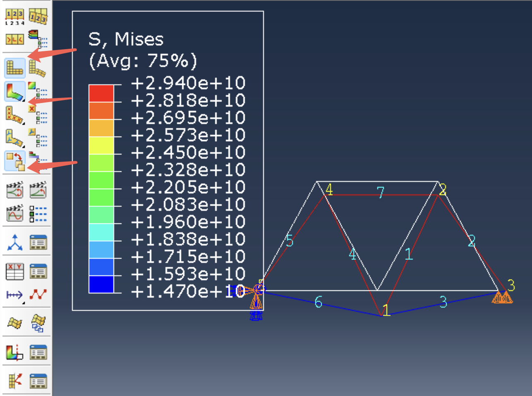This screenshot has height=396, width=532.
Task: Click red XY plot curve icon
Action: point(38,294)
